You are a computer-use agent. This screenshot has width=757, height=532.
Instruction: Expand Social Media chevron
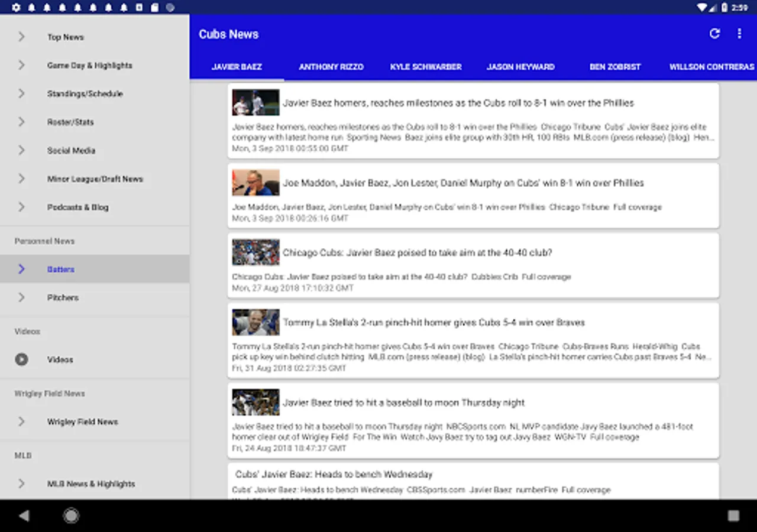21,150
